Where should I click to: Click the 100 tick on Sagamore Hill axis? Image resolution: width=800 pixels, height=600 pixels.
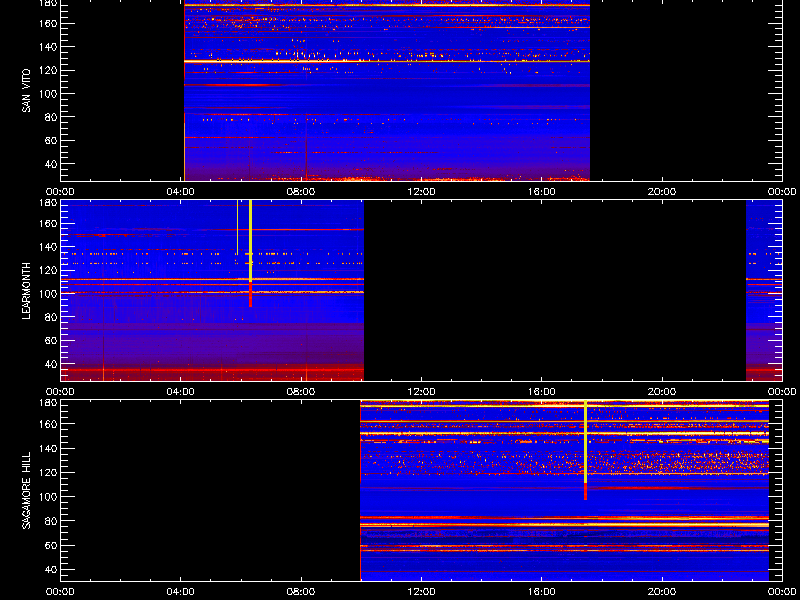48,497
